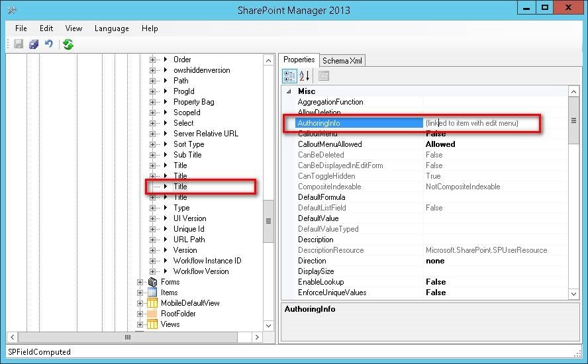Viewport: 588px width, 364px height.
Task: Select the Unique Id tree item
Action: coord(189,229)
